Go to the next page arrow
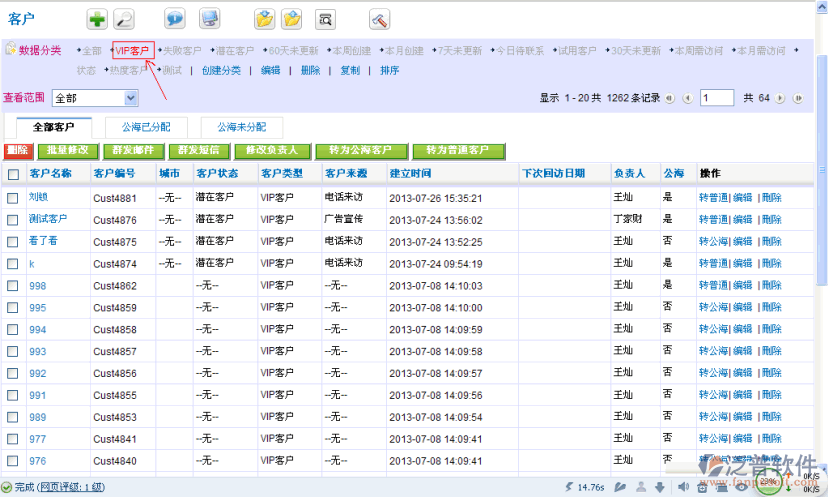 click(782, 98)
